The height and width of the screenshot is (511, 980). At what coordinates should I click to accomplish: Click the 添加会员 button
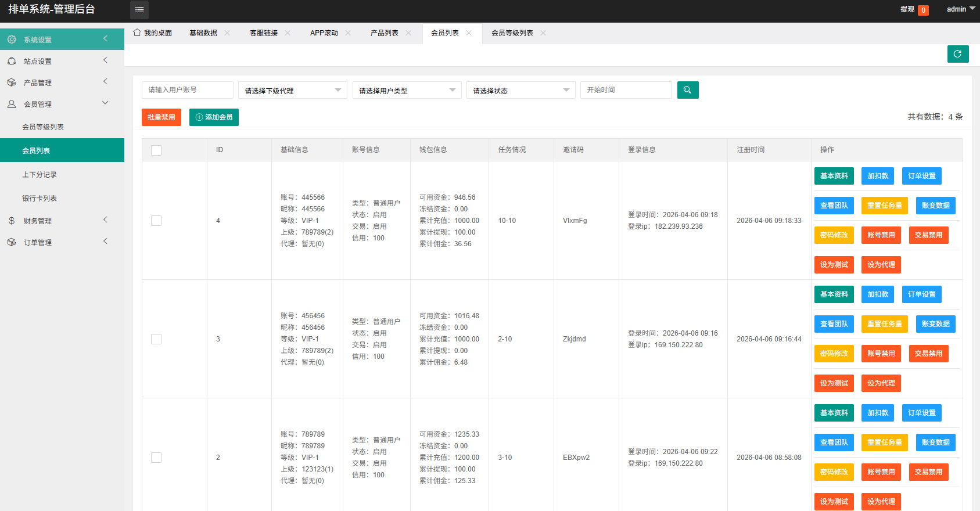(214, 117)
